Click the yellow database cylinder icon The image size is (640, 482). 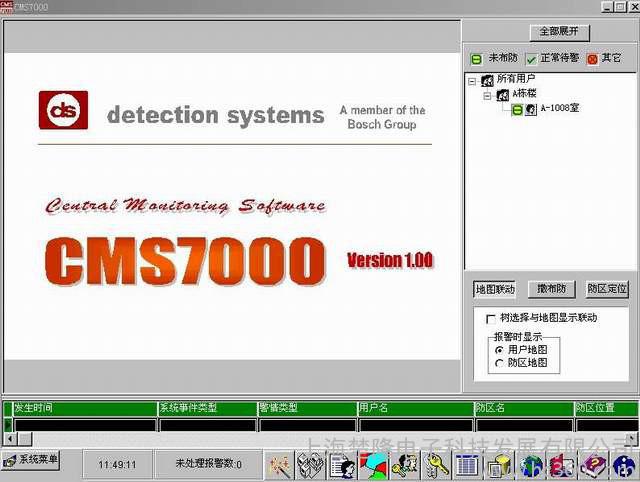tap(499, 465)
